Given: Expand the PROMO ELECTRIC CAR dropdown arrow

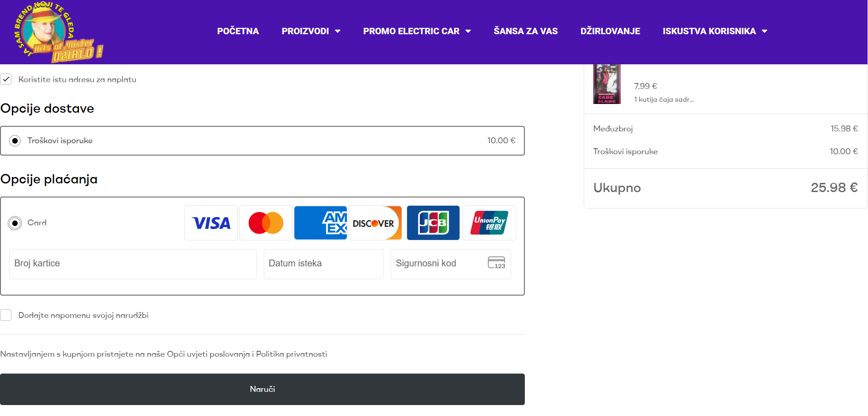Looking at the screenshot, I should point(468,31).
